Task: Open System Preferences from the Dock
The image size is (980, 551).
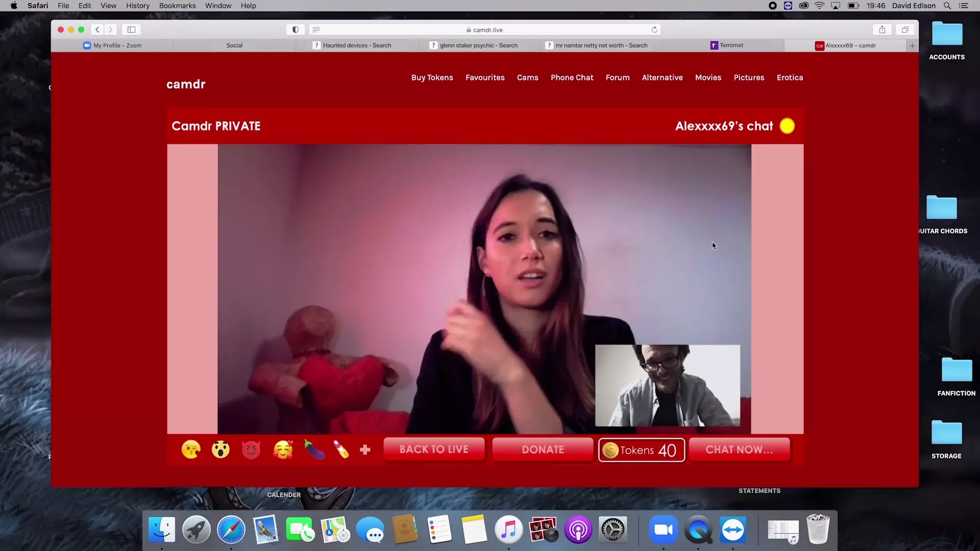Action: pyautogui.click(x=612, y=530)
